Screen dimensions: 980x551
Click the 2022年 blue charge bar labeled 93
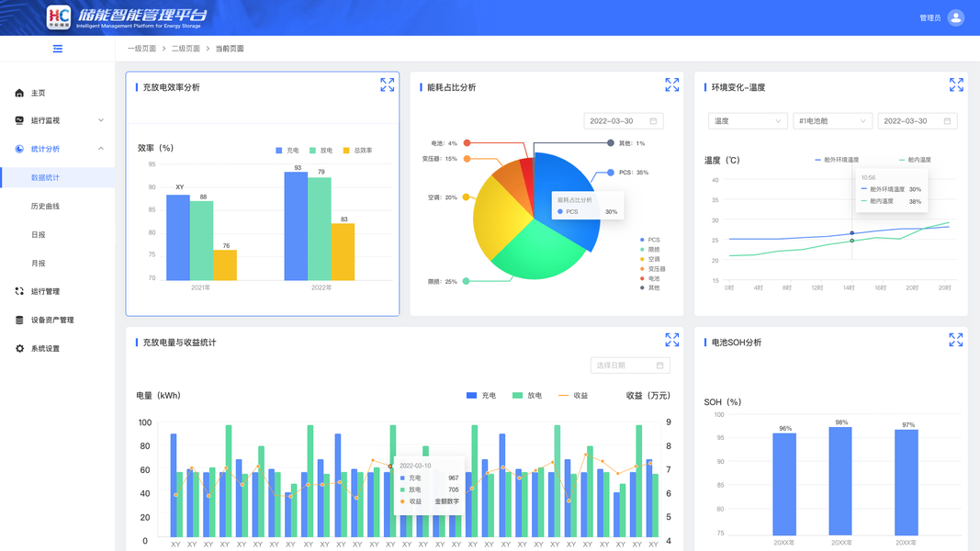296,226
